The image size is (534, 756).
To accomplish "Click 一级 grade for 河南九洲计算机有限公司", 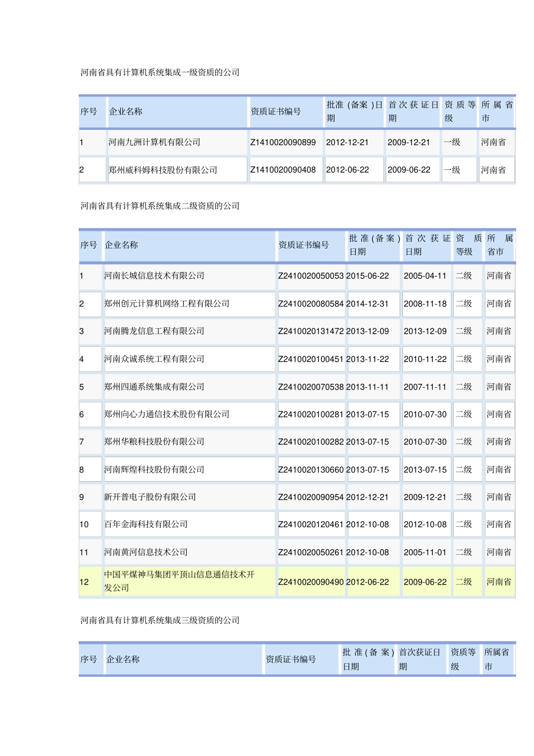I will coord(452,142).
